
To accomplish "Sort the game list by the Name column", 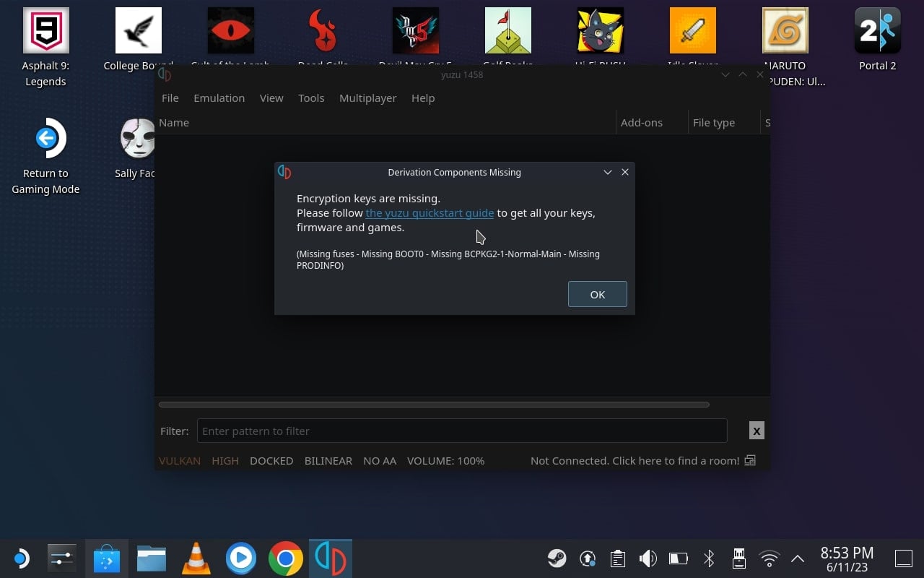I will (x=385, y=123).
